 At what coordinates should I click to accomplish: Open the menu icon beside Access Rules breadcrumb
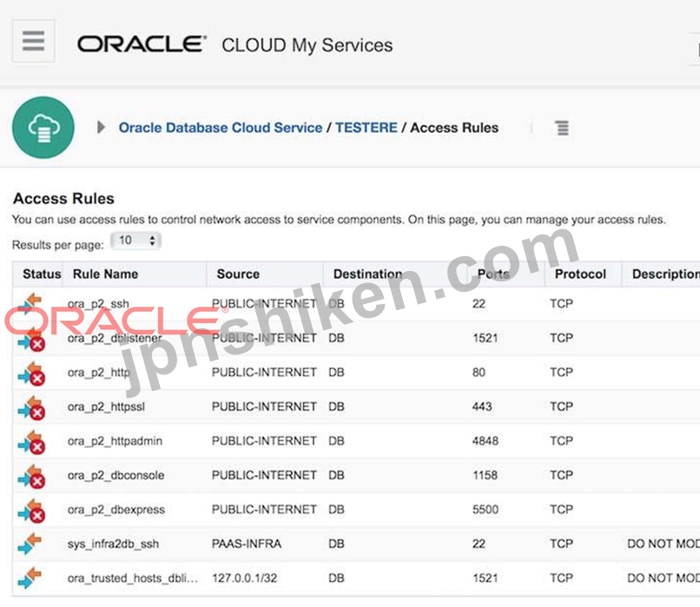point(562,128)
